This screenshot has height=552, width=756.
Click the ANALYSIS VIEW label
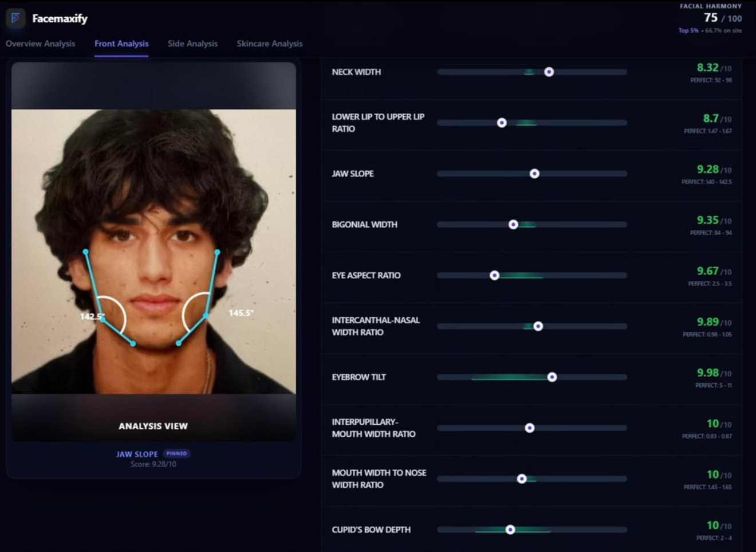(x=153, y=426)
